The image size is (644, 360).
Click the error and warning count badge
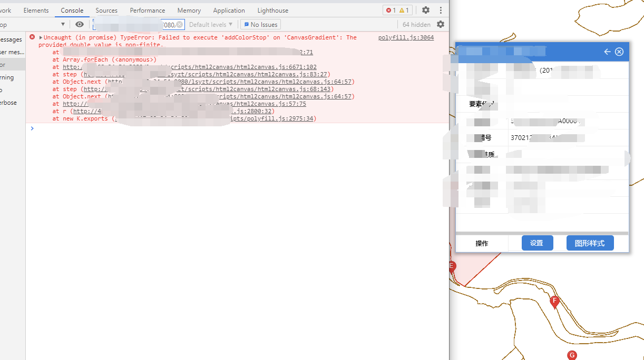click(398, 10)
